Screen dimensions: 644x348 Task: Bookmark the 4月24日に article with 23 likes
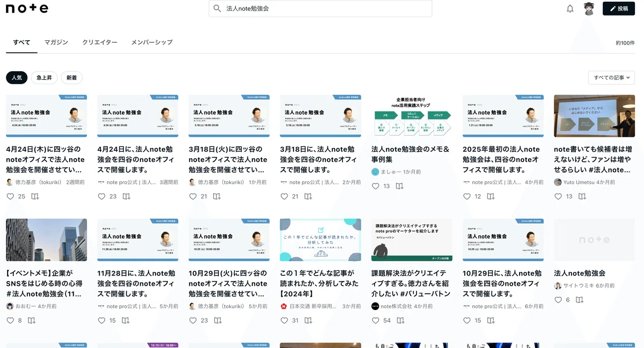tap(126, 196)
